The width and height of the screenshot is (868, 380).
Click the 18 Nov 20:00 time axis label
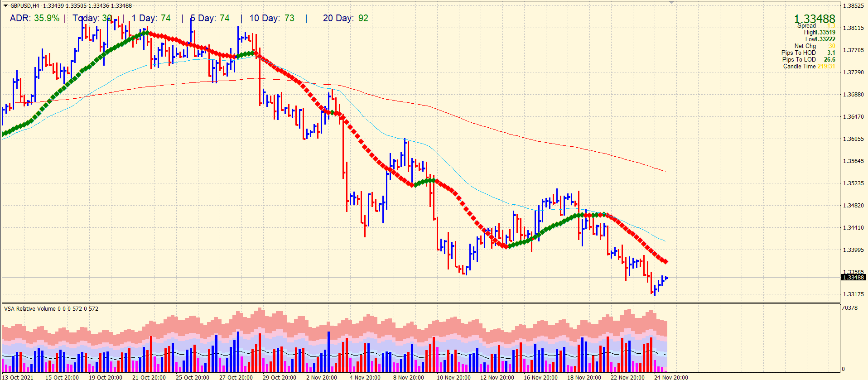[x=584, y=377]
